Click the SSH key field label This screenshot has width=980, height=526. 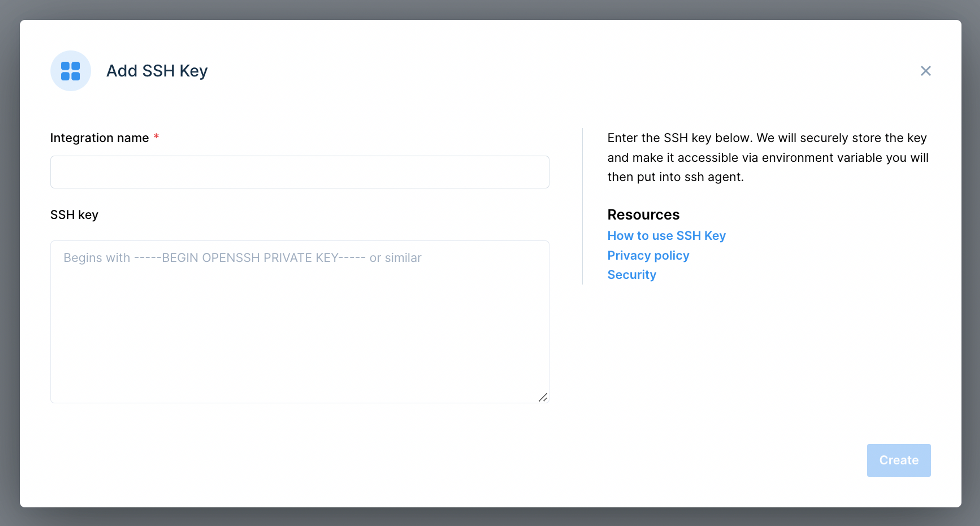click(x=74, y=215)
